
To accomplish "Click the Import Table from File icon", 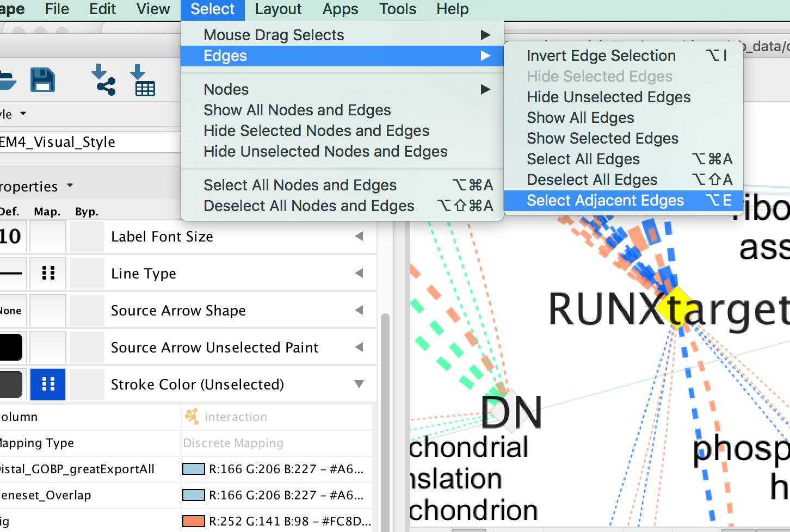I will (143, 80).
